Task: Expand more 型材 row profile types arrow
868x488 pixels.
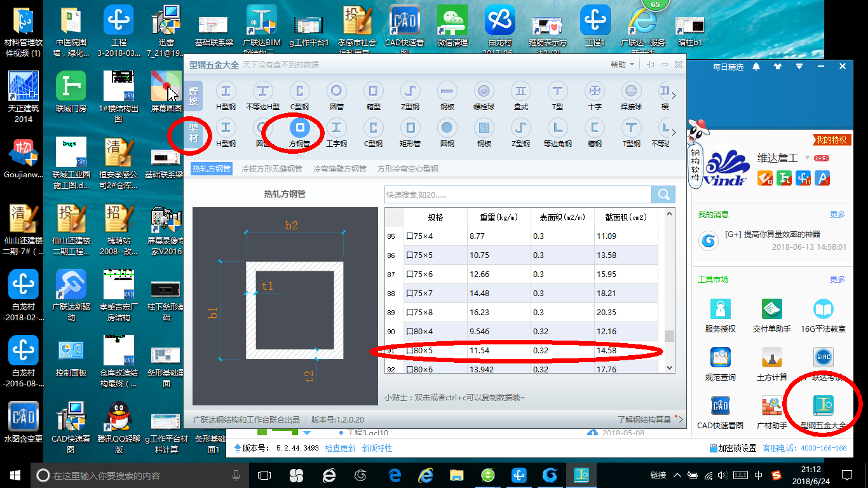Action: pyautogui.click(x=674, y=133)
